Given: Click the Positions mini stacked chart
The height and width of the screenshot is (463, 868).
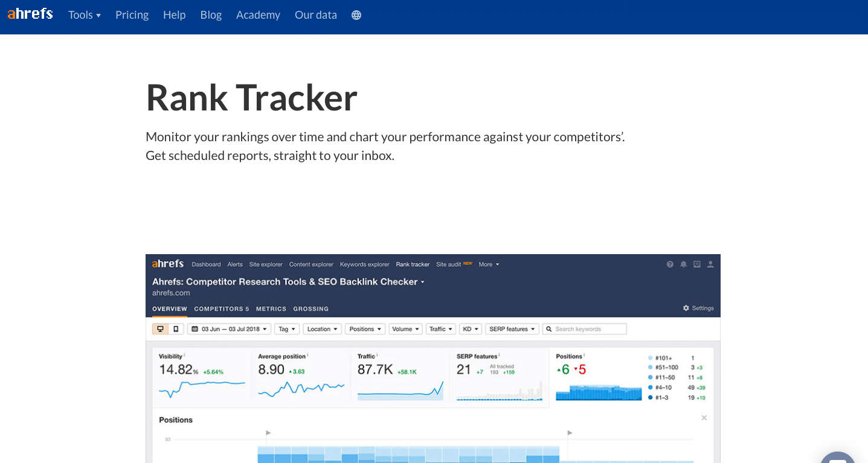Looking at the screenshot, I should tap(599, 392).
